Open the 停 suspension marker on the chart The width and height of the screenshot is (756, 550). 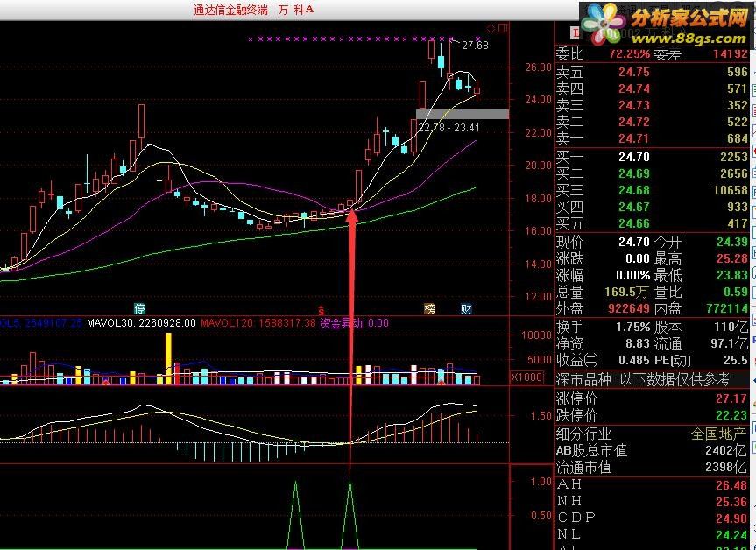[140, 308]
